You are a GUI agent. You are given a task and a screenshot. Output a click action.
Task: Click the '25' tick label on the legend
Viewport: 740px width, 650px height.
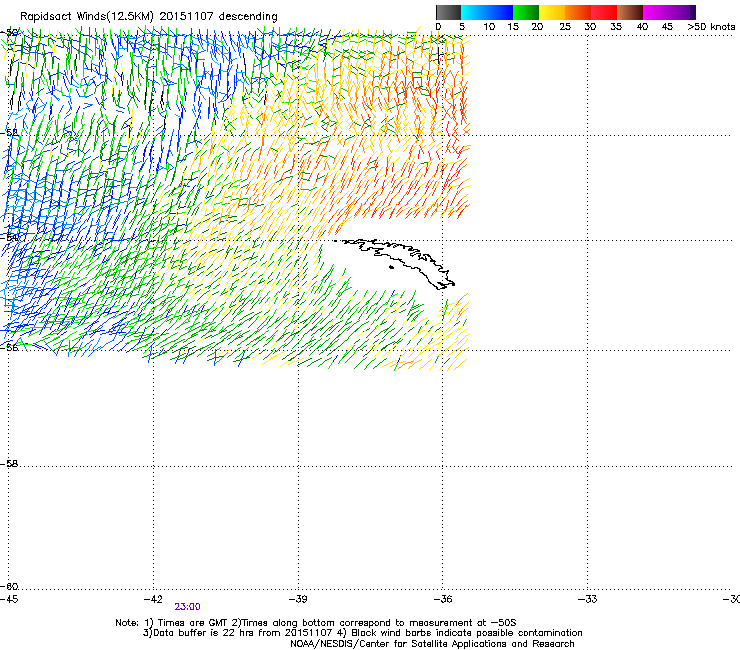565,27
